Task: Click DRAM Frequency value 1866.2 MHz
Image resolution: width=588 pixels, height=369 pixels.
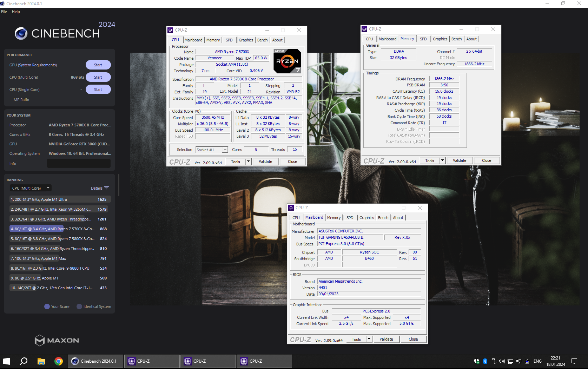Action: point(444,79)
